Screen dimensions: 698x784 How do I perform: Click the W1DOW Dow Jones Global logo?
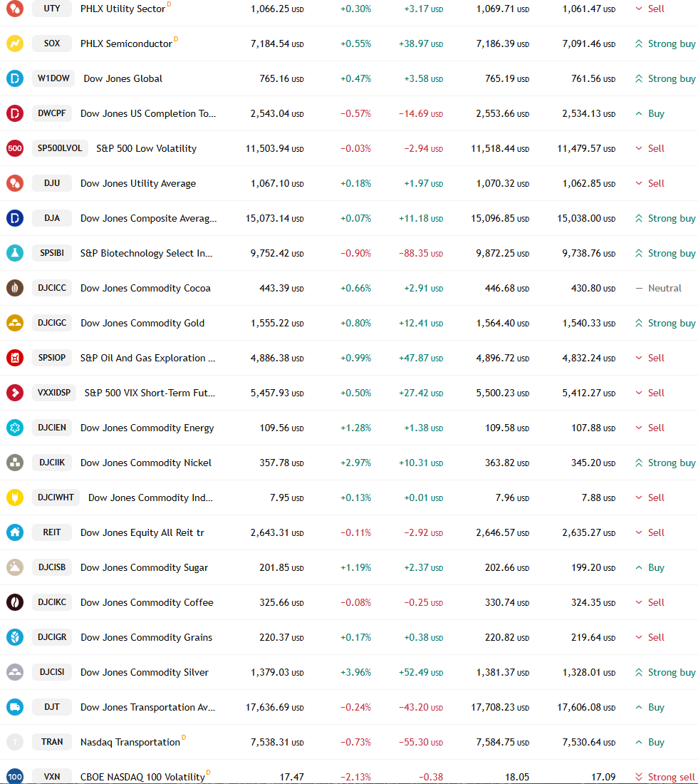(15, 78)
